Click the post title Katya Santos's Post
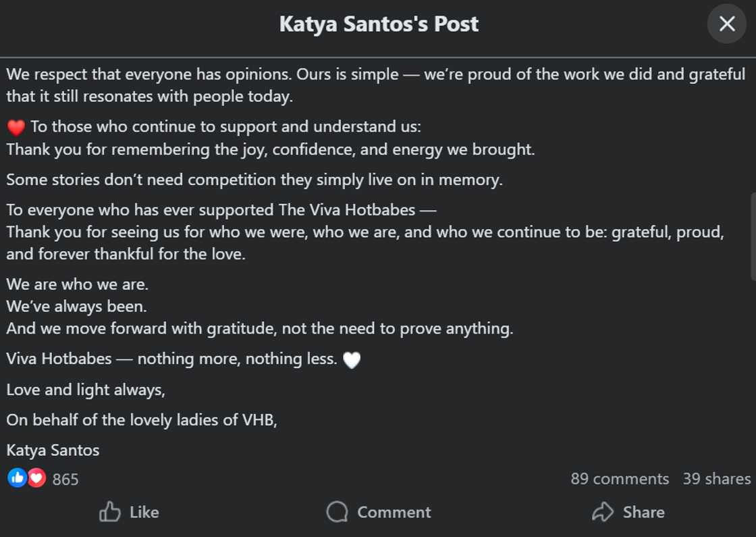This screenshot has width=756, height=537. pos(379,24)
